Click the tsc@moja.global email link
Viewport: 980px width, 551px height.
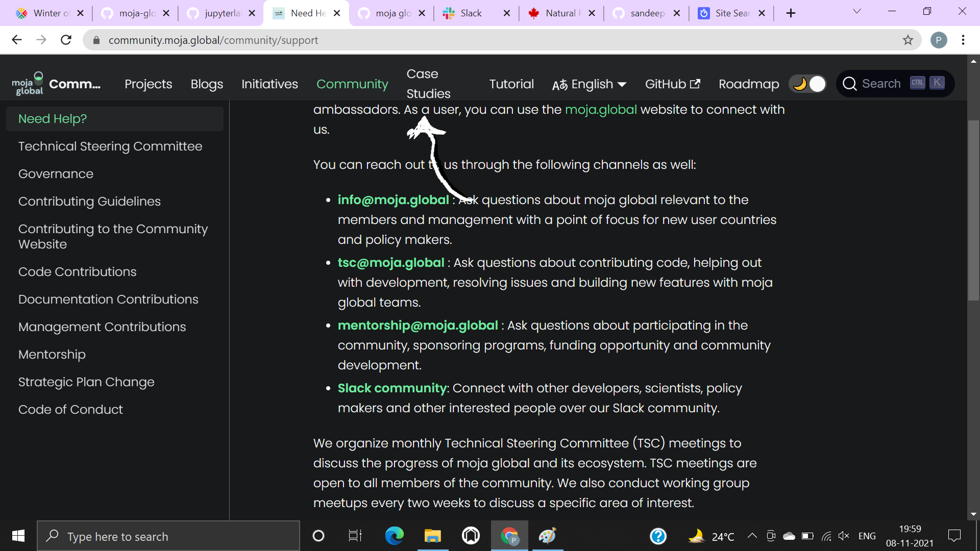pos(390,263)
